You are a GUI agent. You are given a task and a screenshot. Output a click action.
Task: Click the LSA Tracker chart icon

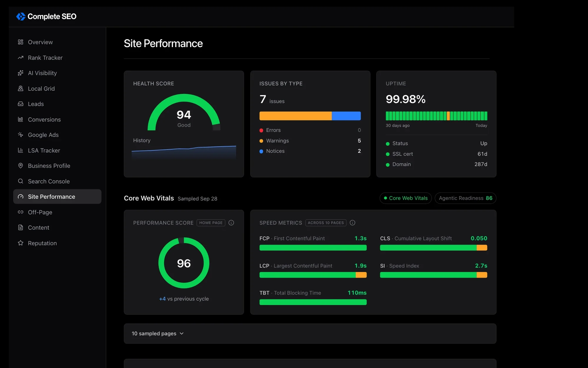[21, 150]
